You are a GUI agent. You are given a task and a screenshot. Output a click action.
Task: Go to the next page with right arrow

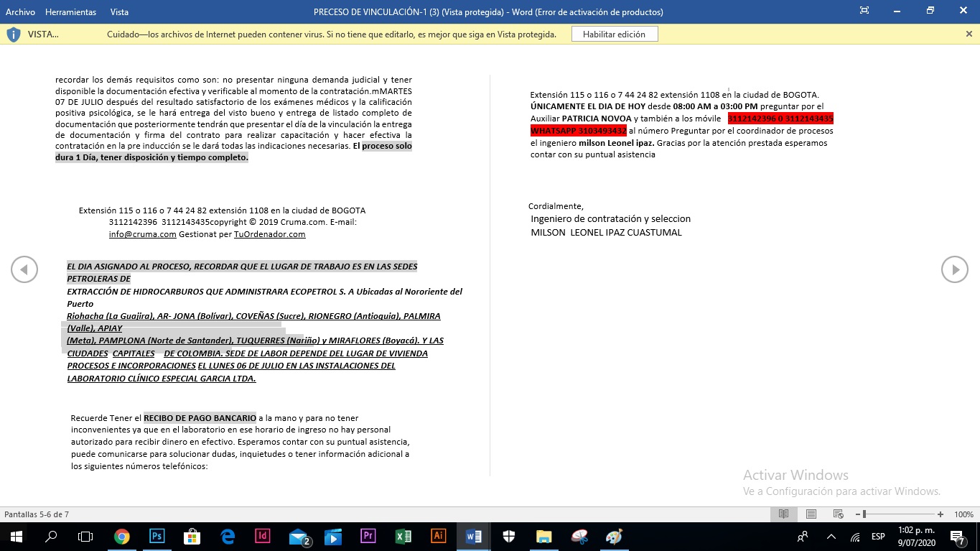pos(954,269)
